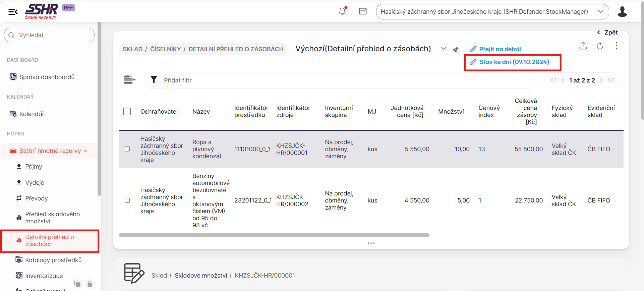644x291 pixels.
Task: Collapse the sidebar hamburger menu
Action: point(13,12)
